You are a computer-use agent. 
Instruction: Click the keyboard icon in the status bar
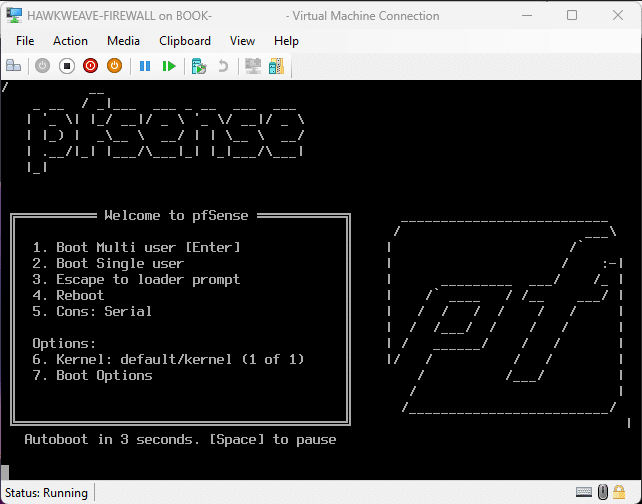(583, 492)
